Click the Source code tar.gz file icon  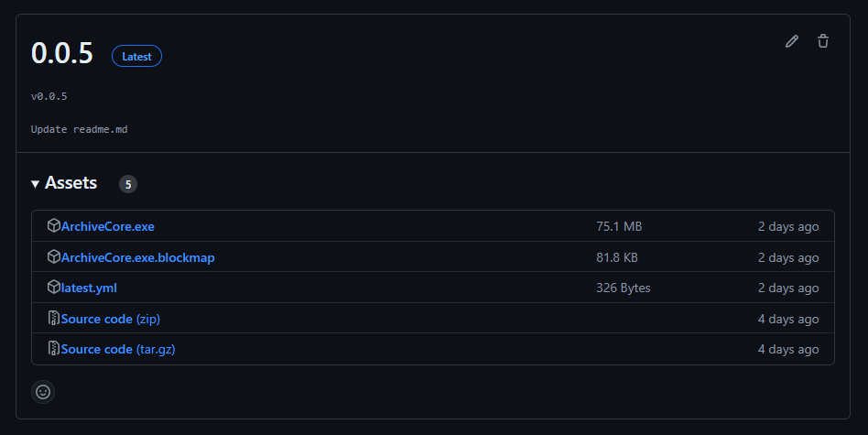click(53, 349)
